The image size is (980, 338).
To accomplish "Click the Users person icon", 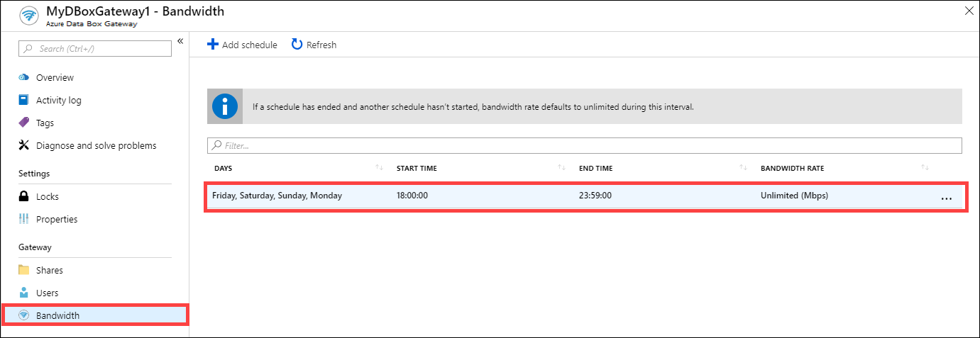I will (23, 293).
